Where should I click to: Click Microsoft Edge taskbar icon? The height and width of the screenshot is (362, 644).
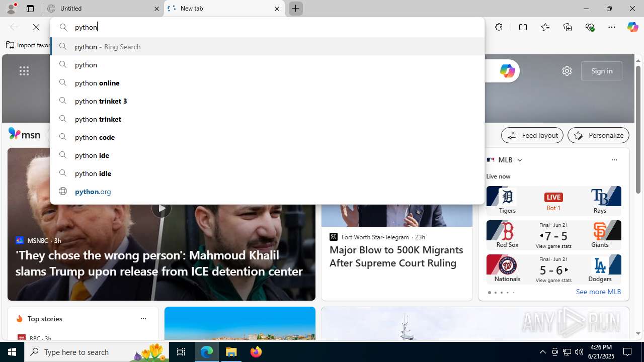pyautogui.click(x=207, y=352)
